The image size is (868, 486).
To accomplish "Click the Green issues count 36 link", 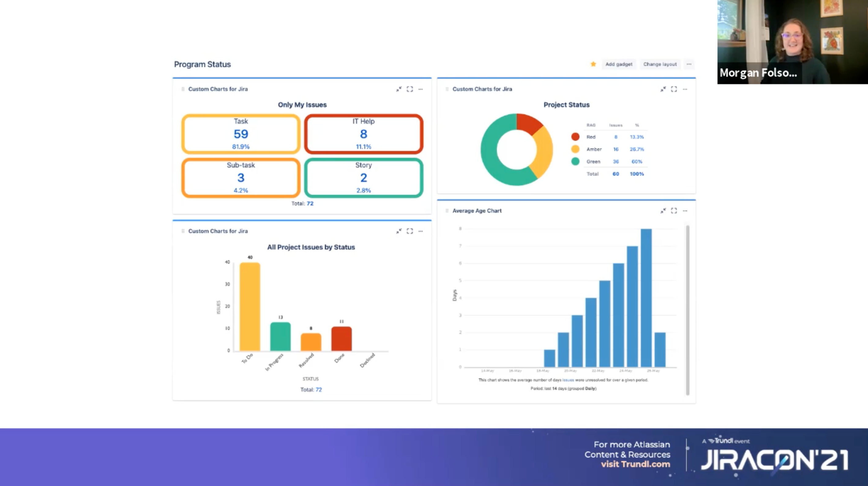I will [x=615, y=161].
